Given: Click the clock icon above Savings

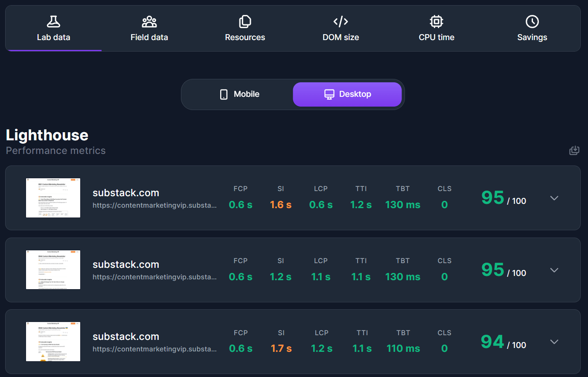Looking at the screenshot, I should (x=532, y=21).
